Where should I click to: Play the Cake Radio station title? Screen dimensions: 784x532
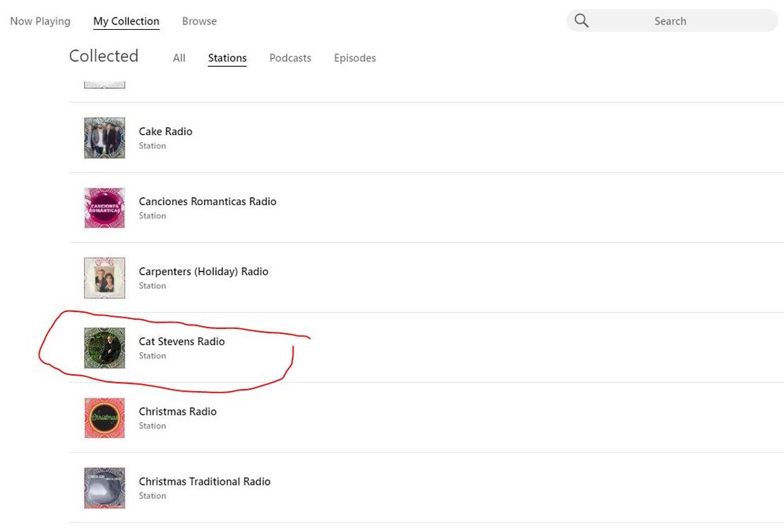pyautogui.click(x=166, y=131)
